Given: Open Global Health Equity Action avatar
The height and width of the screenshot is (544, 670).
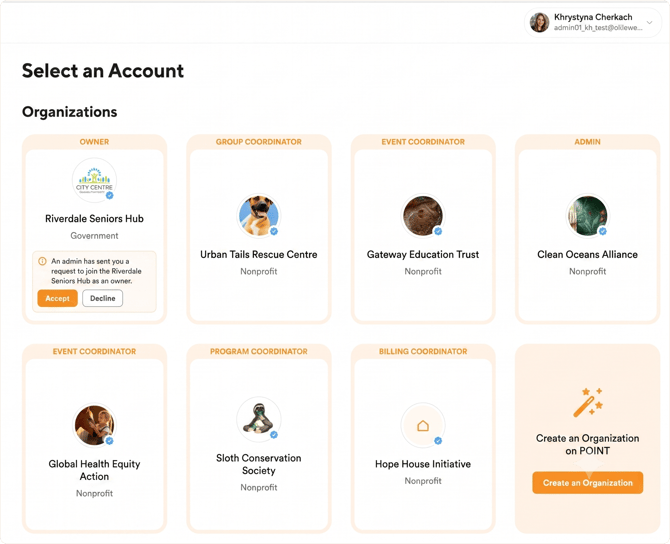Looking at the screenshot, I should 94,425.
